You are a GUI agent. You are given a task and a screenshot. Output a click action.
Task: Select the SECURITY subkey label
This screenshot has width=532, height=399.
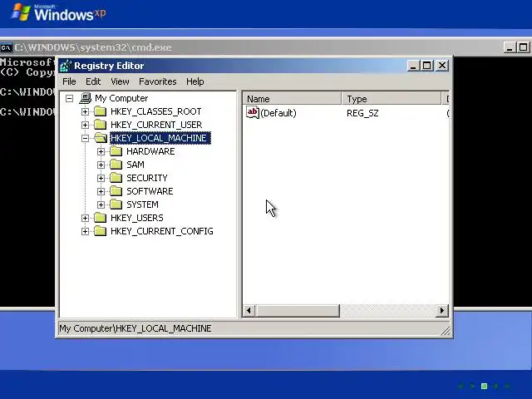[x=147, y=178]
